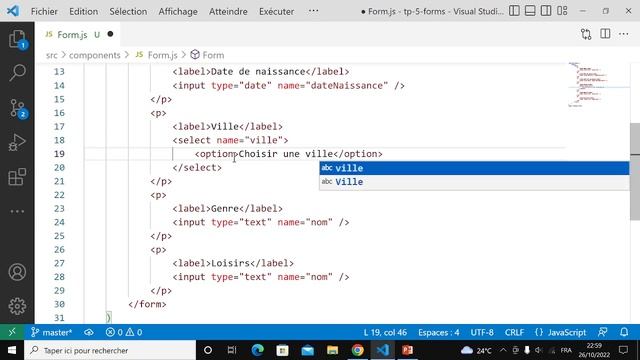Open remote window indicator in status bar
Viewport: 640px width, 360px height.
pos(12,332)
